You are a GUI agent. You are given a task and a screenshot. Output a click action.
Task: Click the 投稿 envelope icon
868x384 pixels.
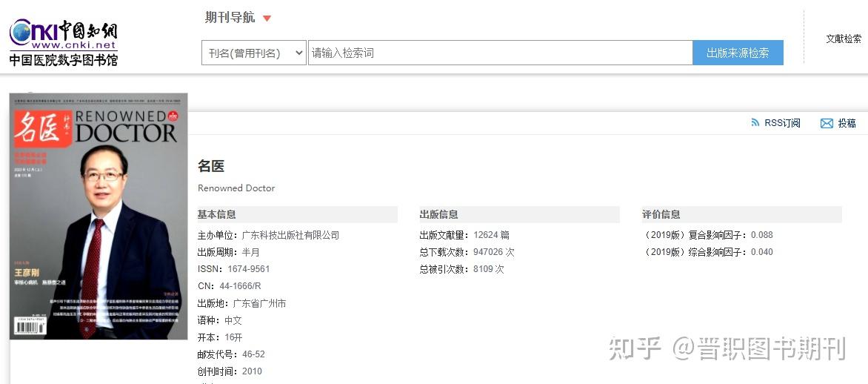coord(827,124)
